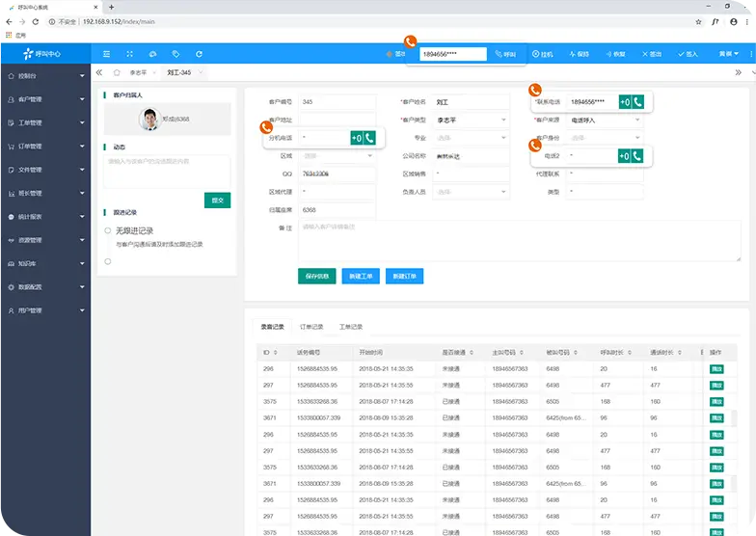Refresh the page with the toolbar refresh icon
Image resolution: width=756 pixels, height=536 pixels.
[199, 54]
